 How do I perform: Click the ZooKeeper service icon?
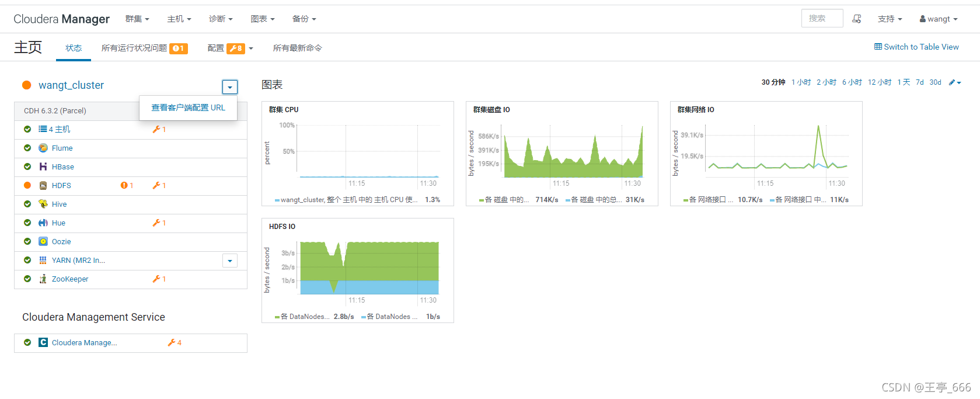click(x=43, y=279)
